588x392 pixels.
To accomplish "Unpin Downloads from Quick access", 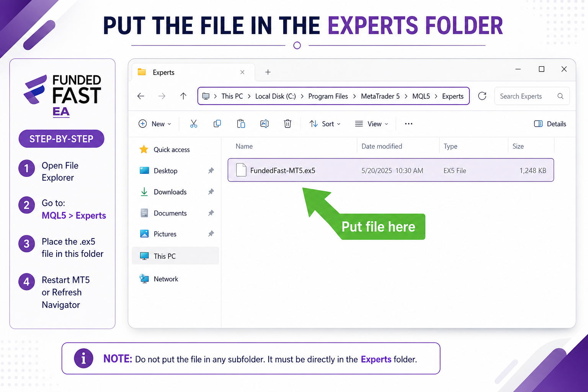I will coord(211,192).
